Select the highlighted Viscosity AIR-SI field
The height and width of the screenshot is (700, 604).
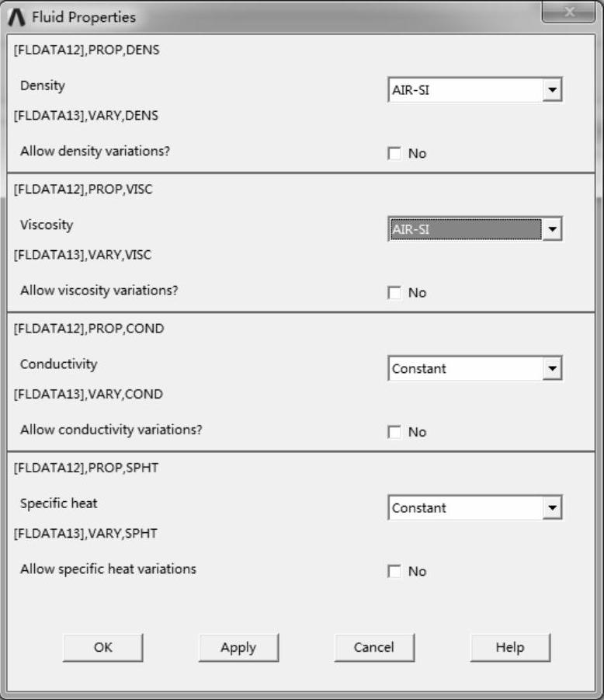[x=464, y=229]
